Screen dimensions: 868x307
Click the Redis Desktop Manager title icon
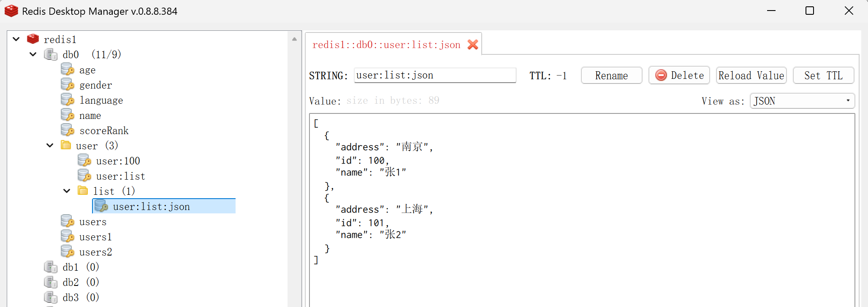11,11
